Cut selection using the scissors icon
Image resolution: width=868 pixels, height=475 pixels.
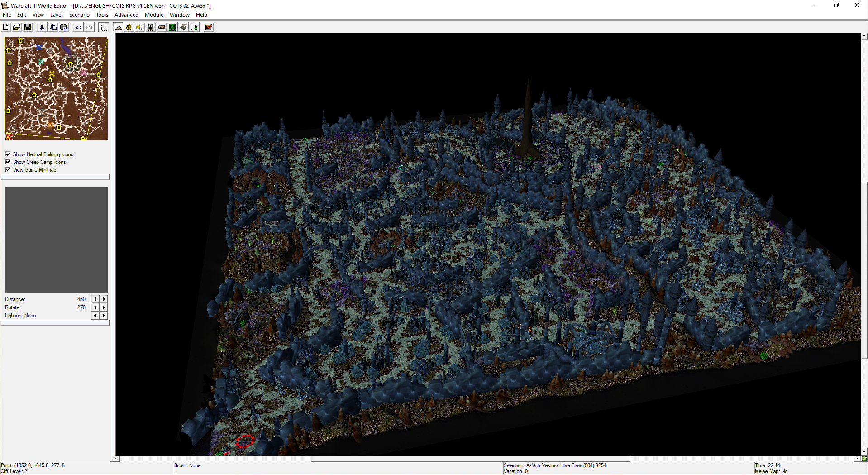(42, 27)
